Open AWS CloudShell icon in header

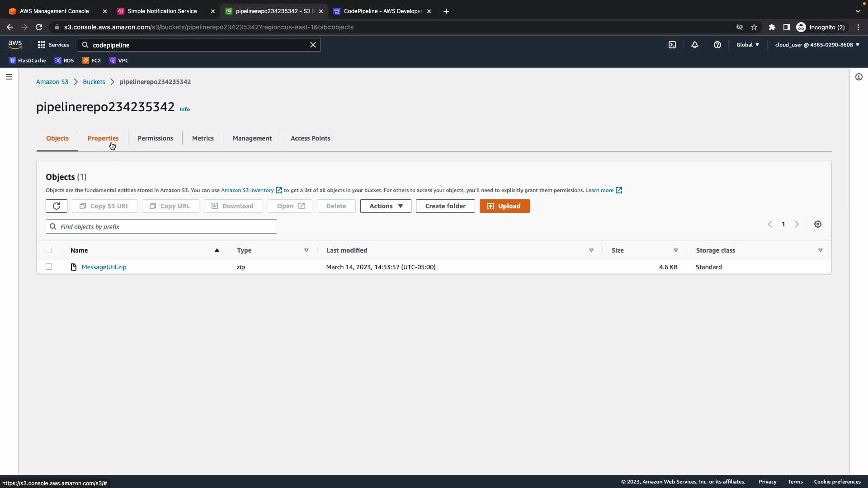coord(672,45)
